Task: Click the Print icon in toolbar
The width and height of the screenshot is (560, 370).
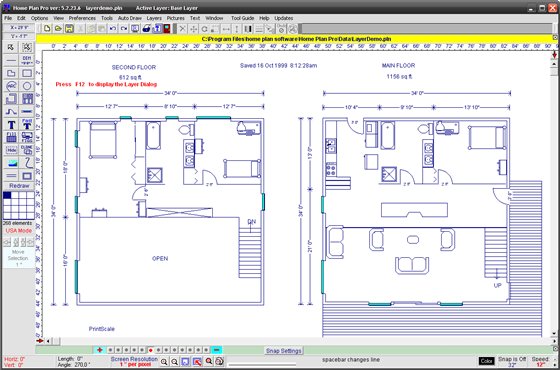Action: click(x=146, y=29)
